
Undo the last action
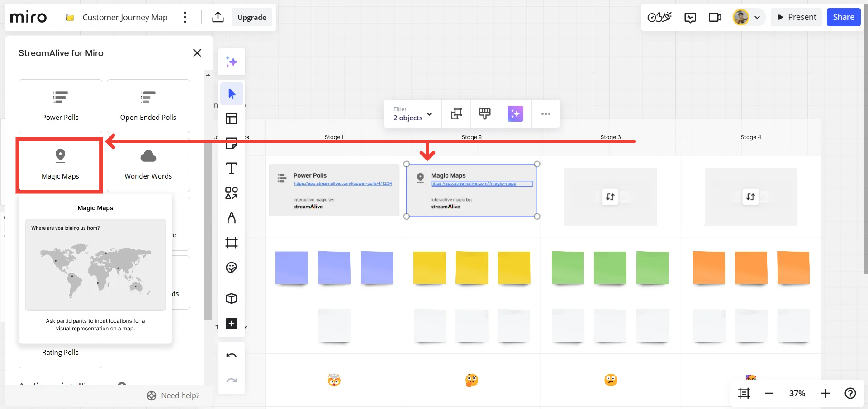[x=232, y=356]
